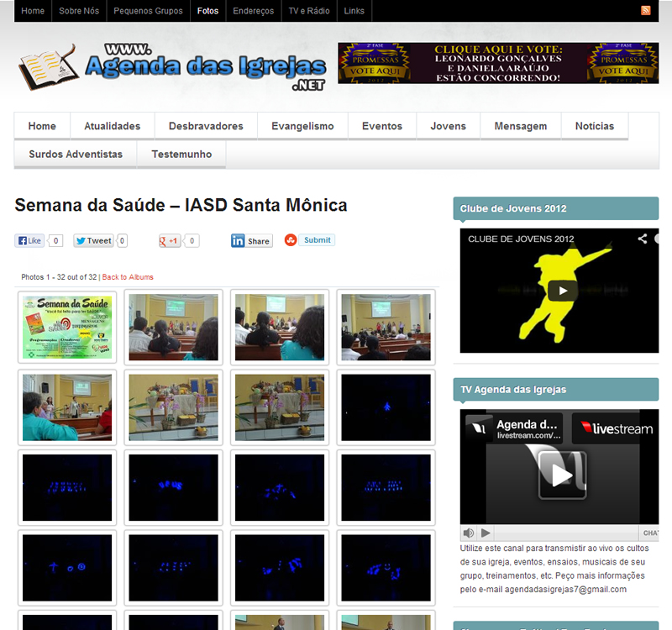Image resolution: width=672 pixels, height=630 pixels.
Task: Open first dark thumbnail in third row
Action: click(x=67, y=488)
